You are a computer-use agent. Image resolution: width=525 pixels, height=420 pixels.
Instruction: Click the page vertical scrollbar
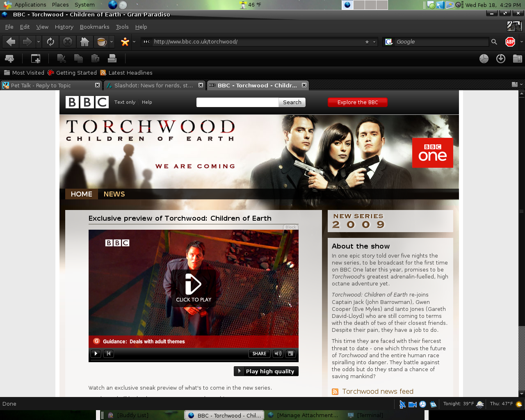coord(521,244)
